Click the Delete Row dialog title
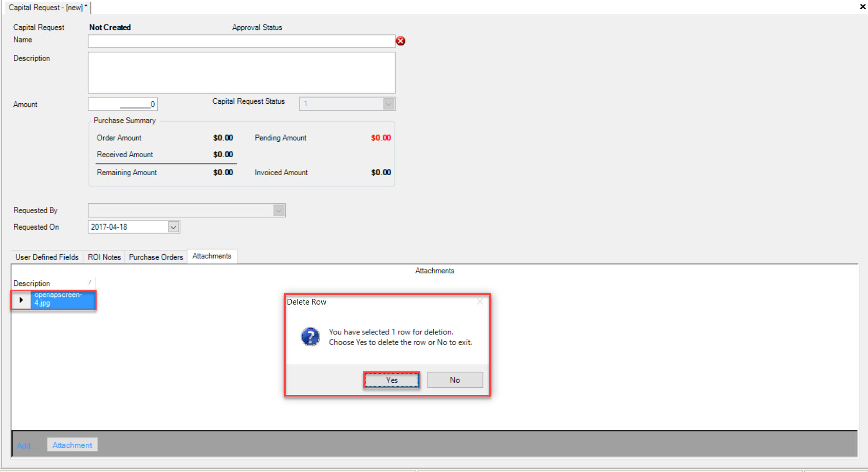The width and height of the screenshot is (868, 472). (x=307, y=302)
